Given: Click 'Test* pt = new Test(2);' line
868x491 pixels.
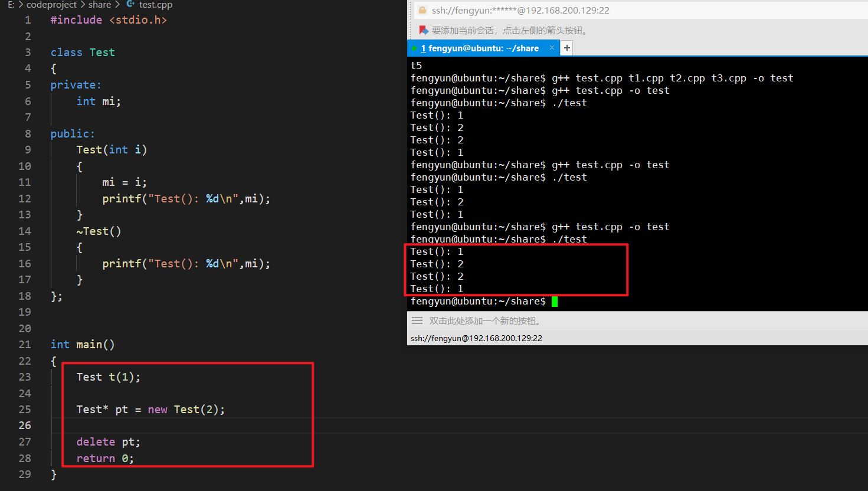Looking at the screenshot, I should click(x=150, y=410).
